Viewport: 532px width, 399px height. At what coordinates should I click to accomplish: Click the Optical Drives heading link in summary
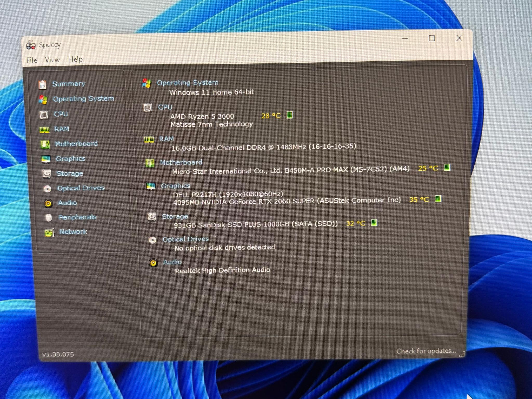(x=186, y=239)
